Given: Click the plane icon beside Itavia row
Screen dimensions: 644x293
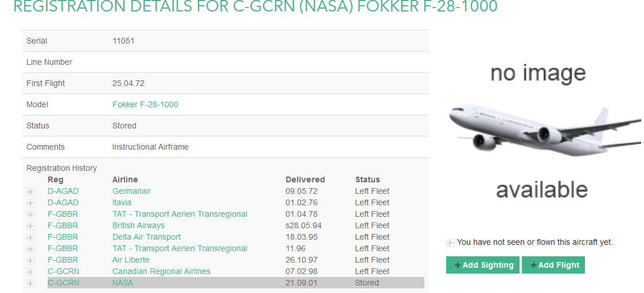Looking at the screenshot, I should pos(31,203).
